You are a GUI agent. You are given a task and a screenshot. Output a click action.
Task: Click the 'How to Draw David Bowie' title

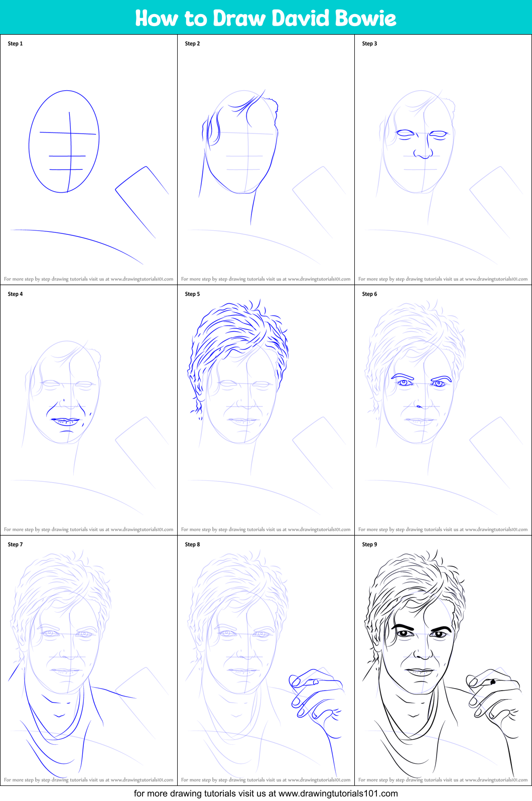(265, 18)
